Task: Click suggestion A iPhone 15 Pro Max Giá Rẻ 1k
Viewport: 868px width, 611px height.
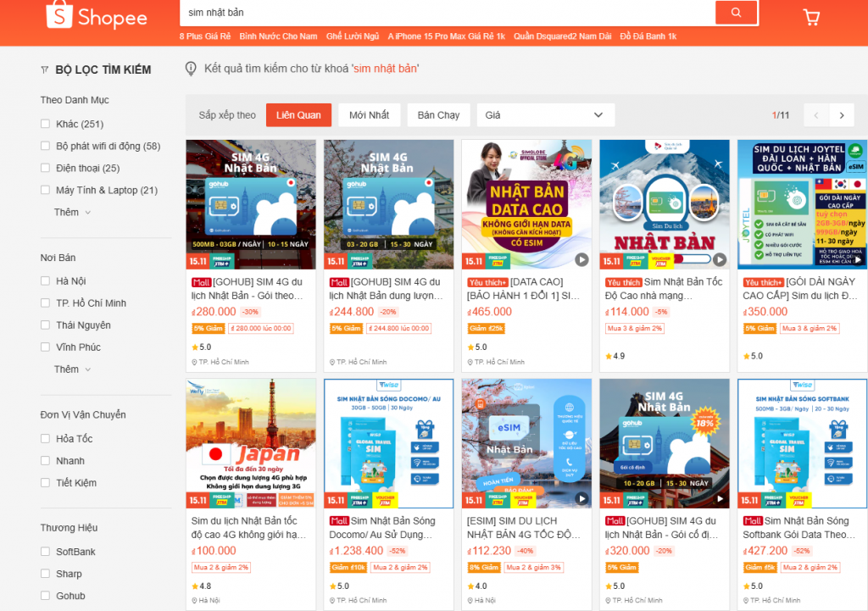Action: pyautogui.click(x=446, y=36)
